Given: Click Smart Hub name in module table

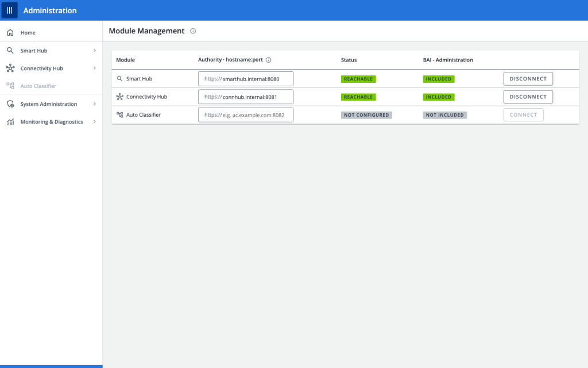Looking at the screenshot, I should pos(139,79).
